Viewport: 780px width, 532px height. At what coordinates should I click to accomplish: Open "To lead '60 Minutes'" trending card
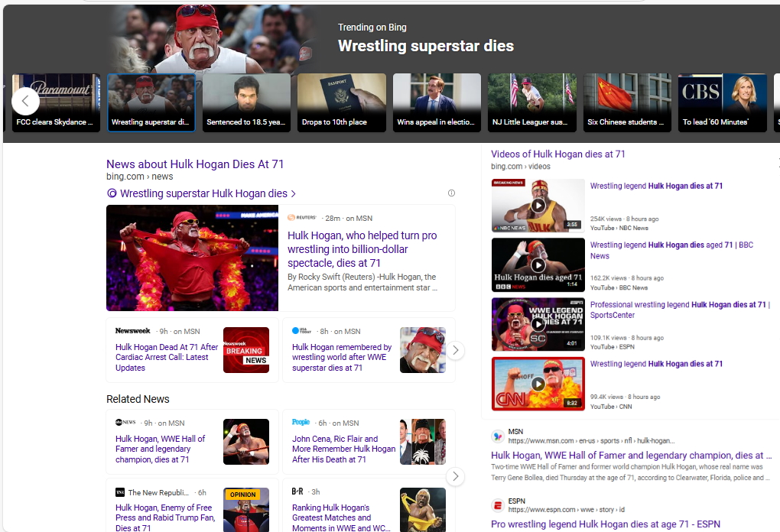(x=723, y=103)
